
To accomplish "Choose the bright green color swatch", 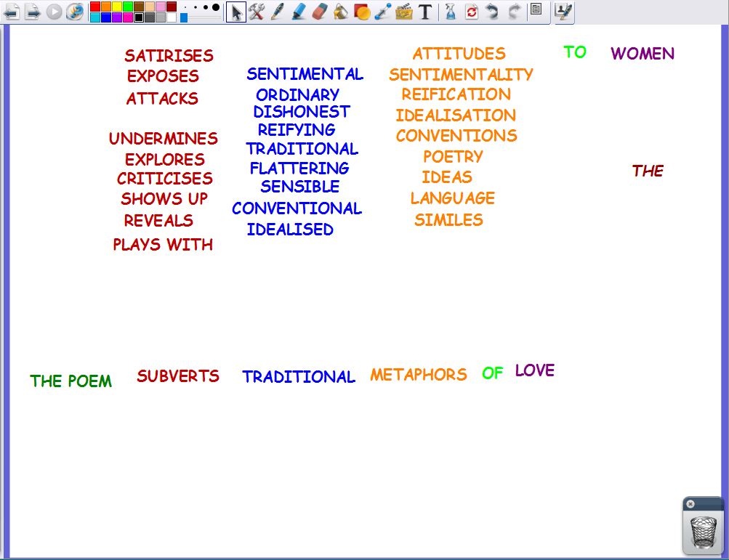I will point(128,7).
